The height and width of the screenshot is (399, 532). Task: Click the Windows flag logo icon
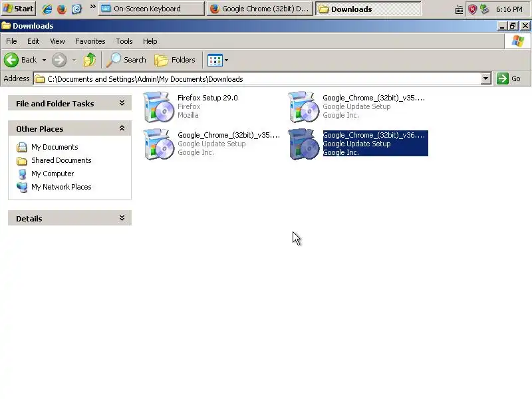coord(518,41)
